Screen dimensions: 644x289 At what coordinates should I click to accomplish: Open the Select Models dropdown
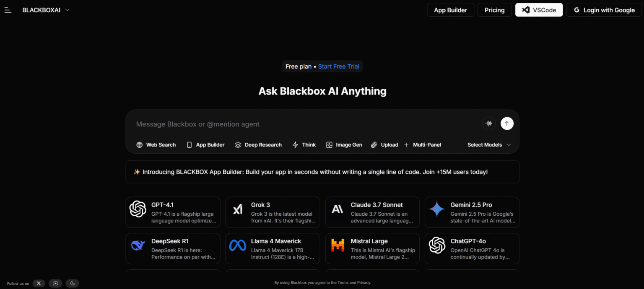pos(488,144)
